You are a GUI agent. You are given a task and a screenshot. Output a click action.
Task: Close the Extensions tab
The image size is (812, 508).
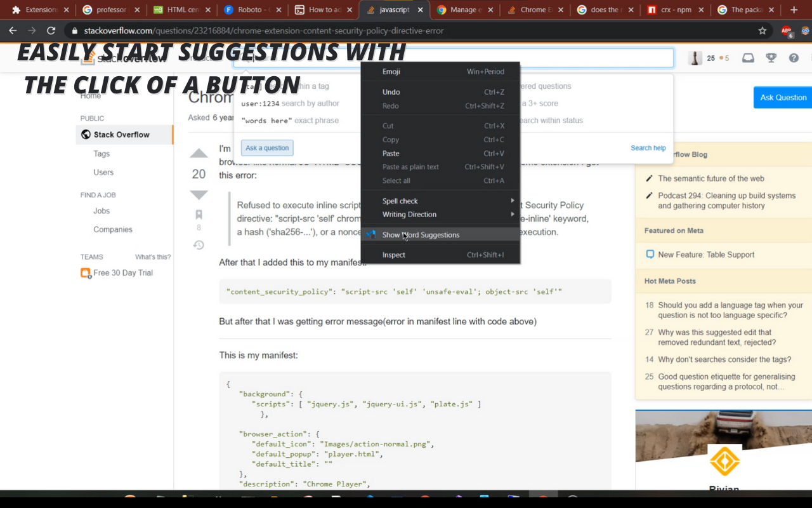coord(66,10)
